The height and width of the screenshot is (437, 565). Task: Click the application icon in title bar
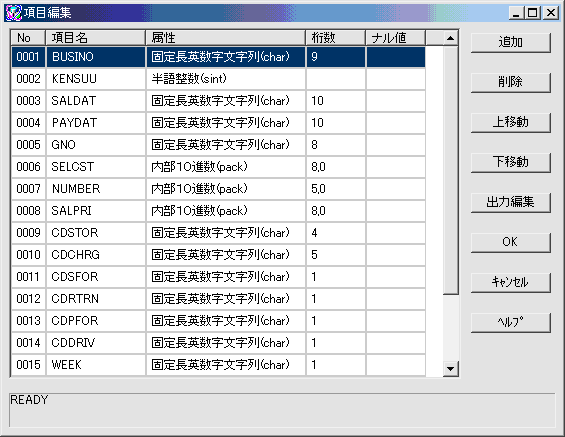13,13
